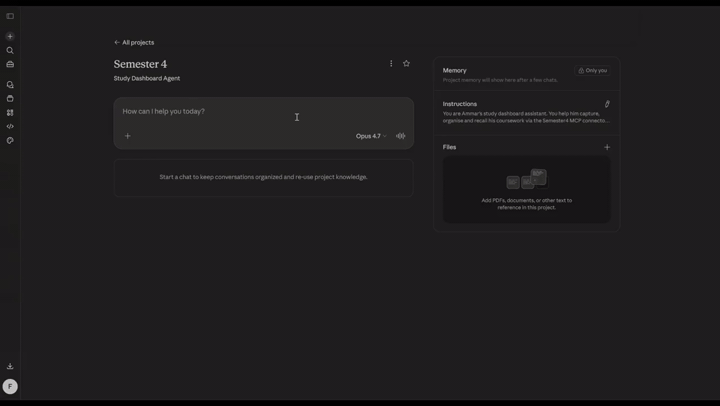This screenshot has height=406, width=720.
Task: Edit project instructions with pencil icon
Action: (607, 104)
